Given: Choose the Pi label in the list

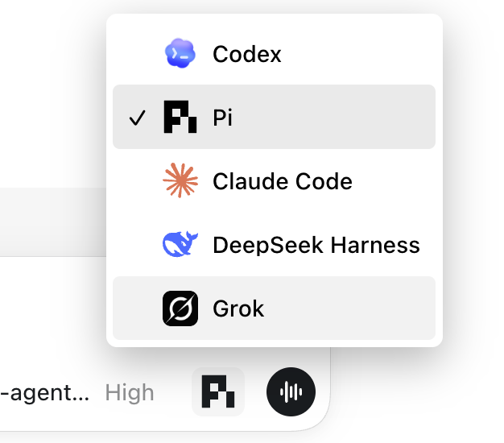Looking at the screenshot, I should coord(222,118).
